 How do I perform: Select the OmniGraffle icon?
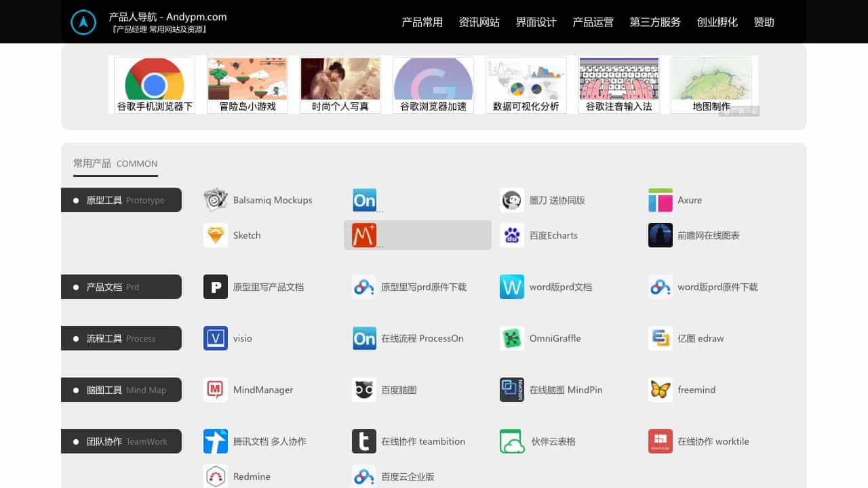coord(512,338)
